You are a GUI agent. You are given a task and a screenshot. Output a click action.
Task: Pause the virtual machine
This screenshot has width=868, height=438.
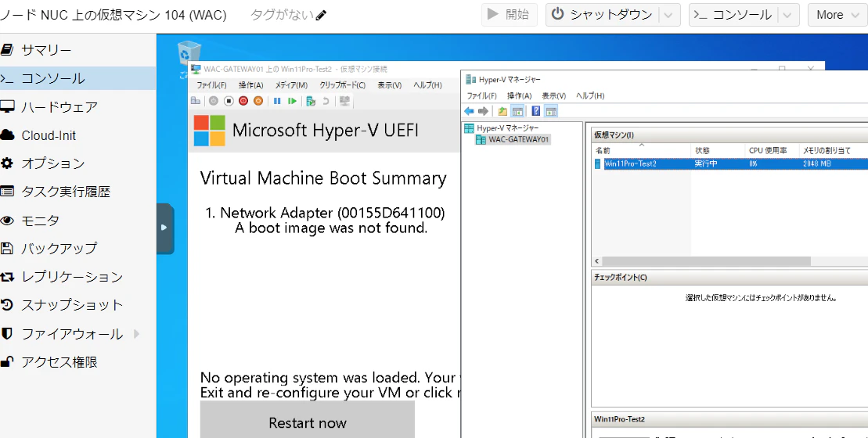pos(277,101)
